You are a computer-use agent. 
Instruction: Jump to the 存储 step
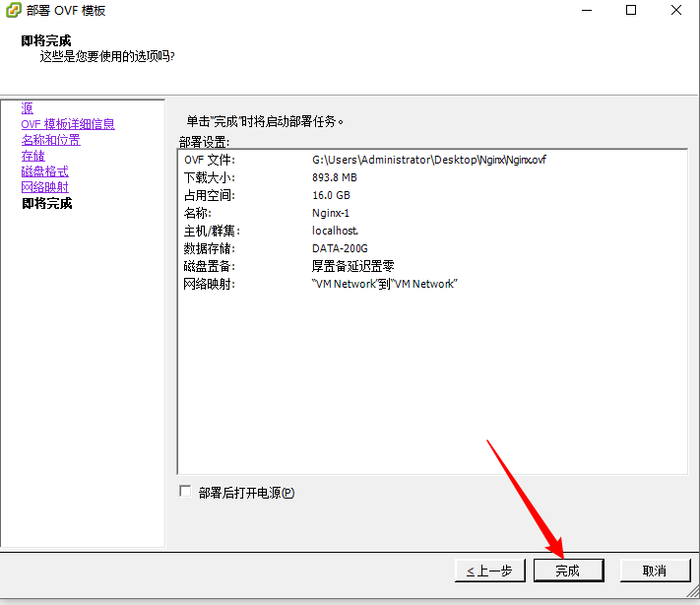(33, 156)
